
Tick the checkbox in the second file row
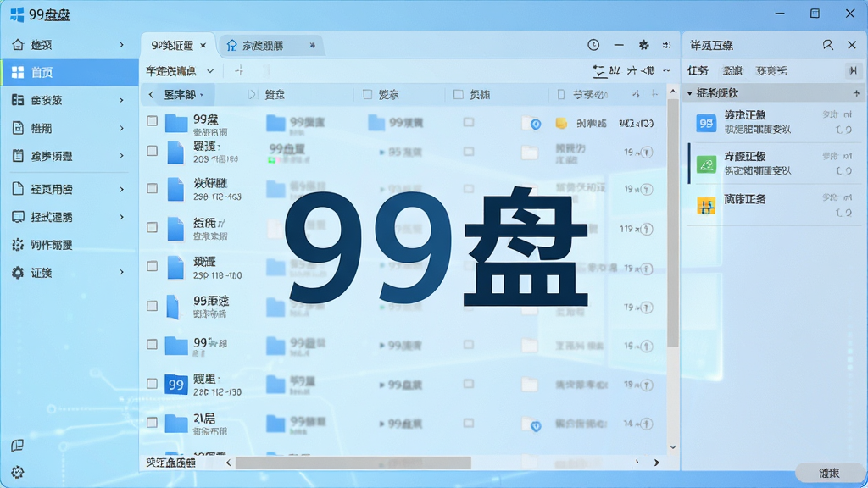click(153, 151)
